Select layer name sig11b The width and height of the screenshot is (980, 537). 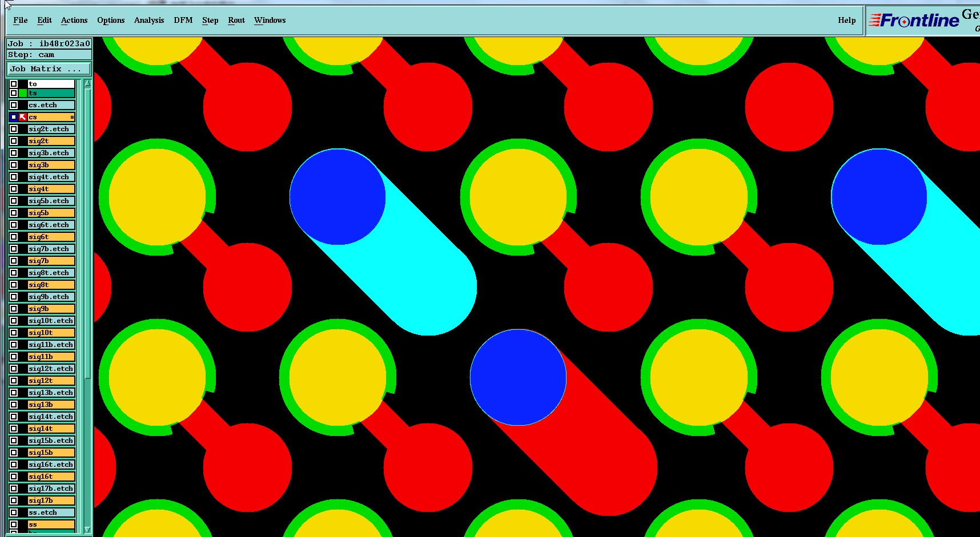coord(51,357)
